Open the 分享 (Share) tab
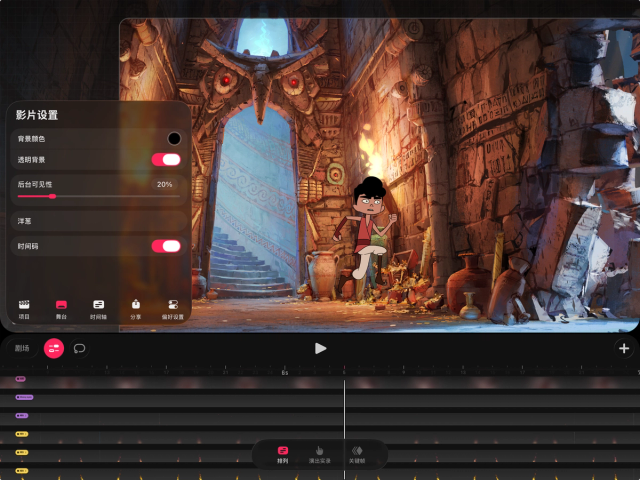This screenshot has width=640, height=480. click(136, 309)
